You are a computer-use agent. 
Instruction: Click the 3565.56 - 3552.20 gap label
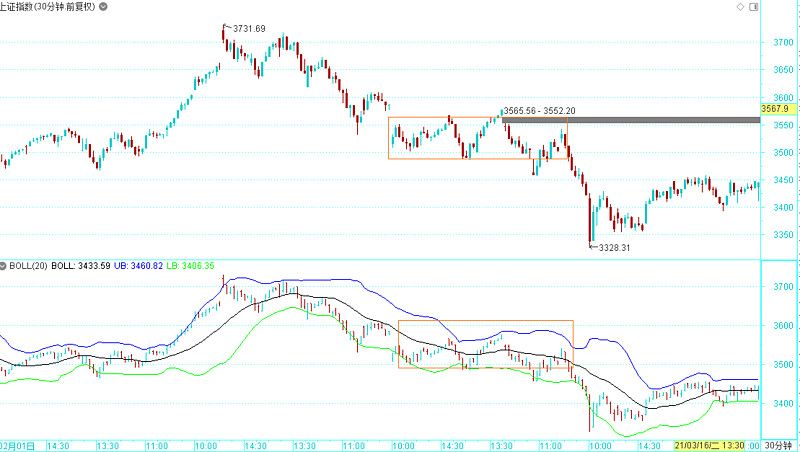539,111
